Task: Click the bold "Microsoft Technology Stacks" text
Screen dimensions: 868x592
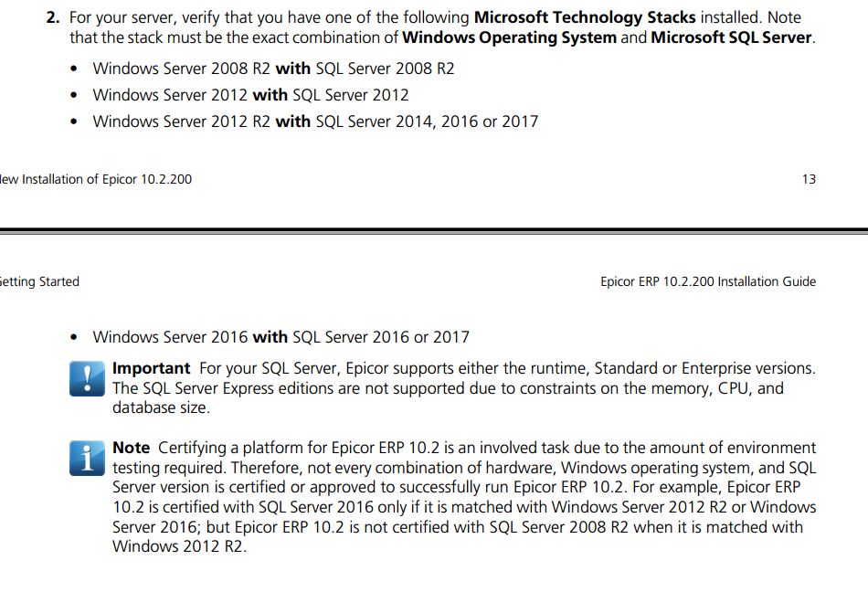Action: click(585, 17)
